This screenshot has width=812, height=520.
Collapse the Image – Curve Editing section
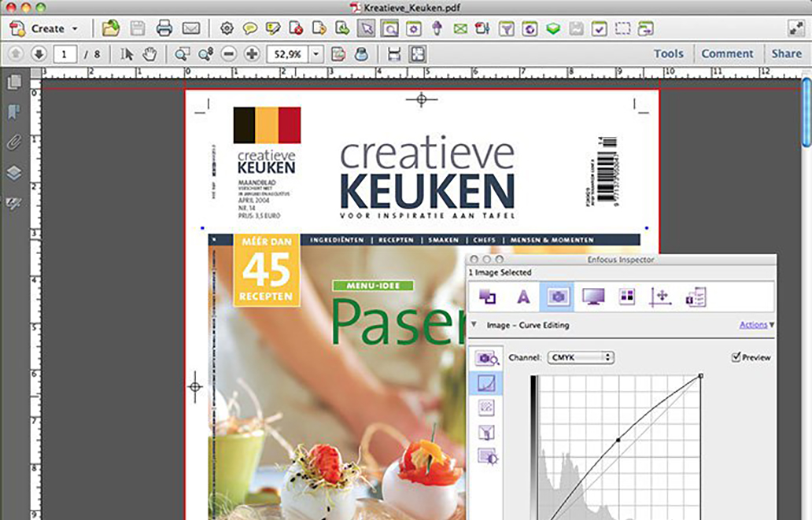pyautogui.click(x=474, y=325)
